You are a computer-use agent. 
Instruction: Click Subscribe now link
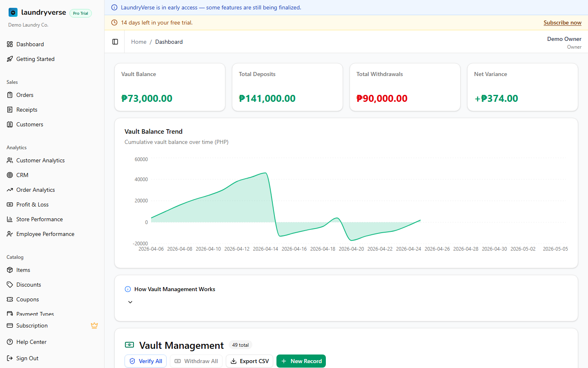[x=562, y=22]
